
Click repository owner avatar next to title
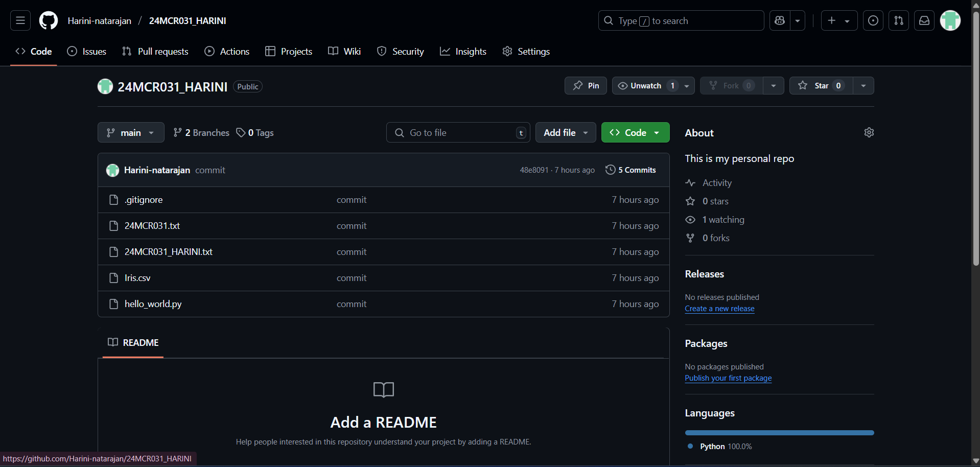click(x=105, y=86)
